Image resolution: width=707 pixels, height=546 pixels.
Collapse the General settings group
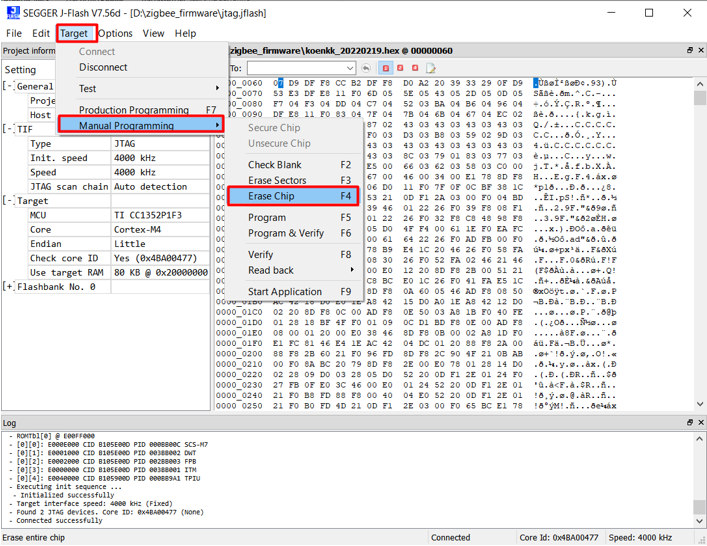(x=6, y=86)
